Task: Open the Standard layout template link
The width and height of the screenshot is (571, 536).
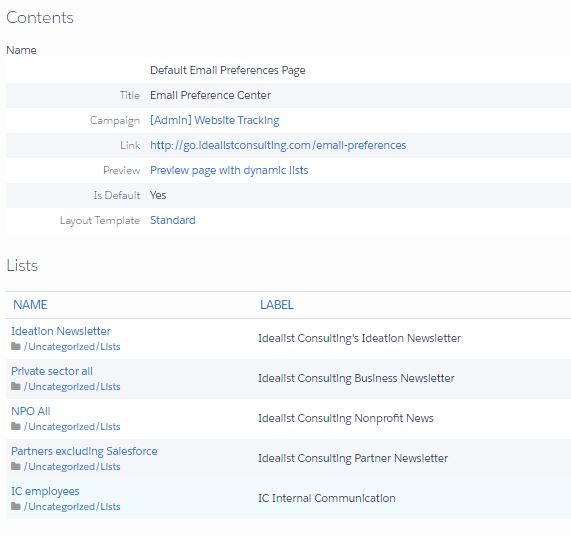Action: click(173, 220)
